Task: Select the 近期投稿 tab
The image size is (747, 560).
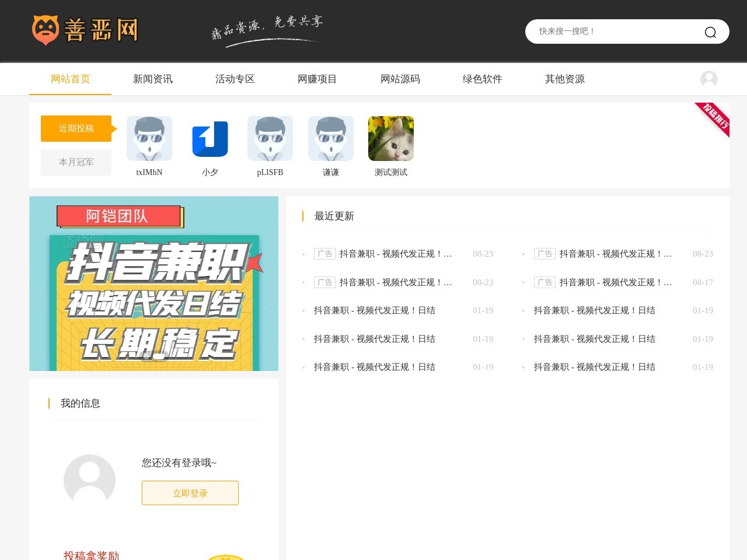Action: tap(76, 128)
